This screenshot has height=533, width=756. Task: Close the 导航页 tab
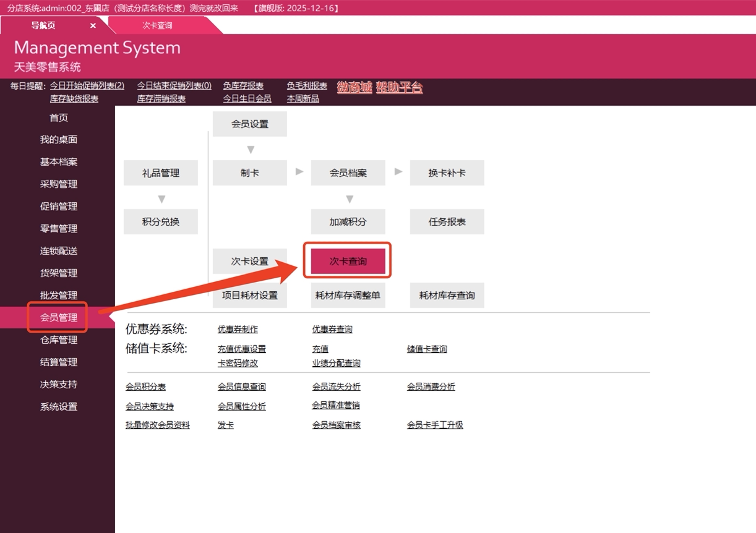[x=93, y=25]
